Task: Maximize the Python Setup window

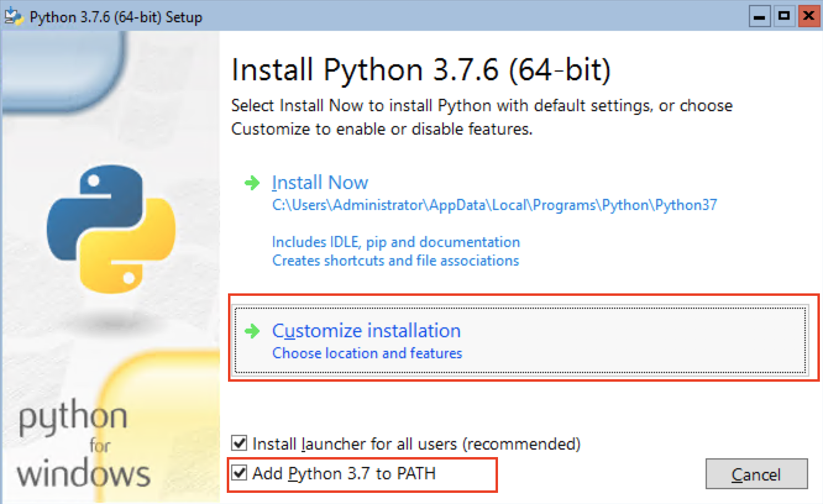Action: click(x=784, y=16)
